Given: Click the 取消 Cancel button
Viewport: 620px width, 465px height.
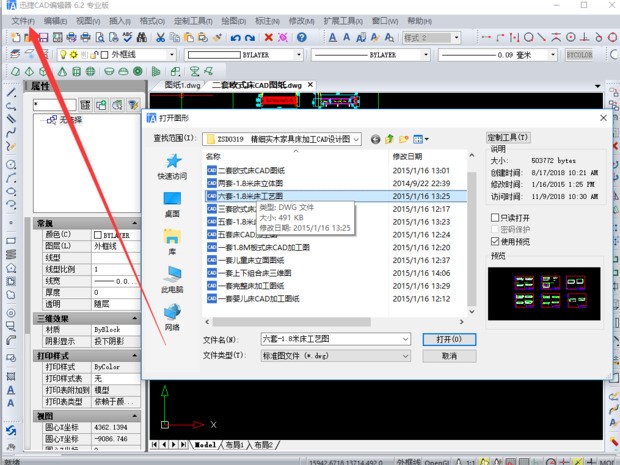Looking at the screenshot, I should click(449, 356).
